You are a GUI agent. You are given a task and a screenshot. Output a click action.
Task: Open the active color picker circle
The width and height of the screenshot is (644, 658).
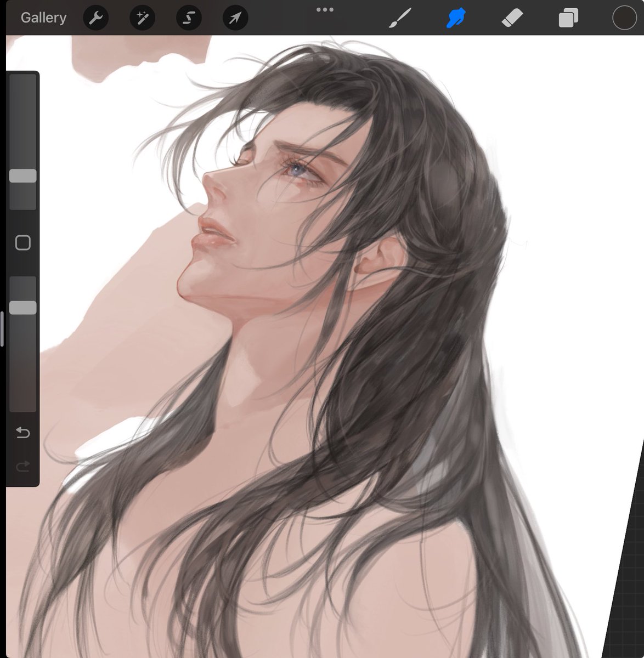[x=624, y=18]
